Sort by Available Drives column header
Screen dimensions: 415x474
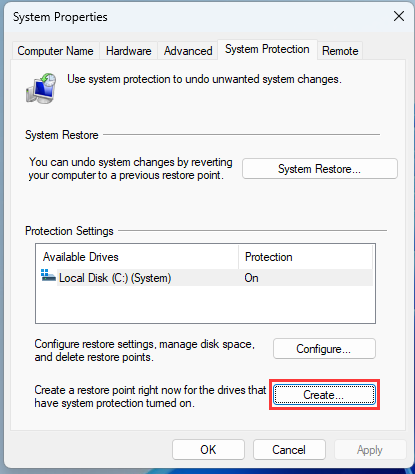point(137,257)
